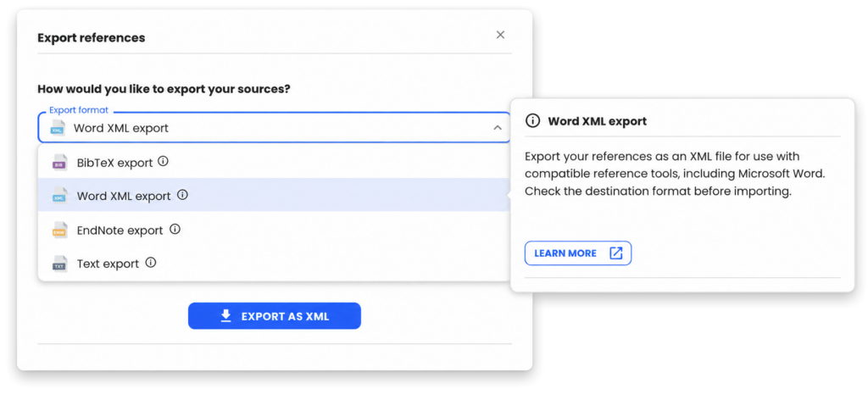Choose Word XML export from list
Viewport: 868px width, 400px height.
pos(274,195)
